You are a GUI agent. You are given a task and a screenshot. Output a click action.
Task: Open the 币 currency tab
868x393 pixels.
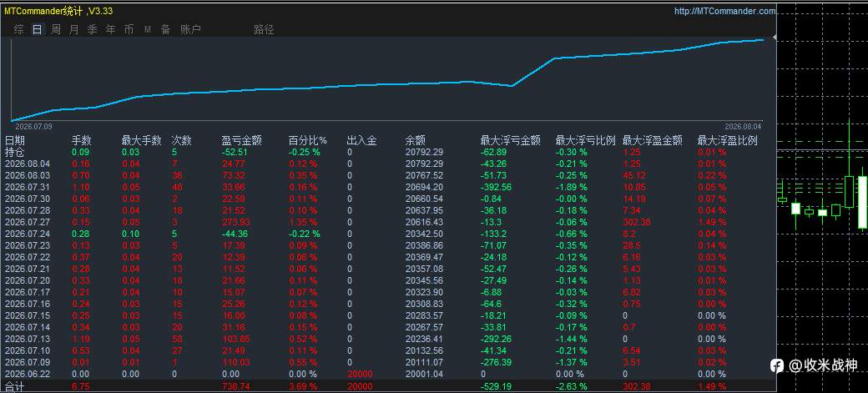click(129, 30)
